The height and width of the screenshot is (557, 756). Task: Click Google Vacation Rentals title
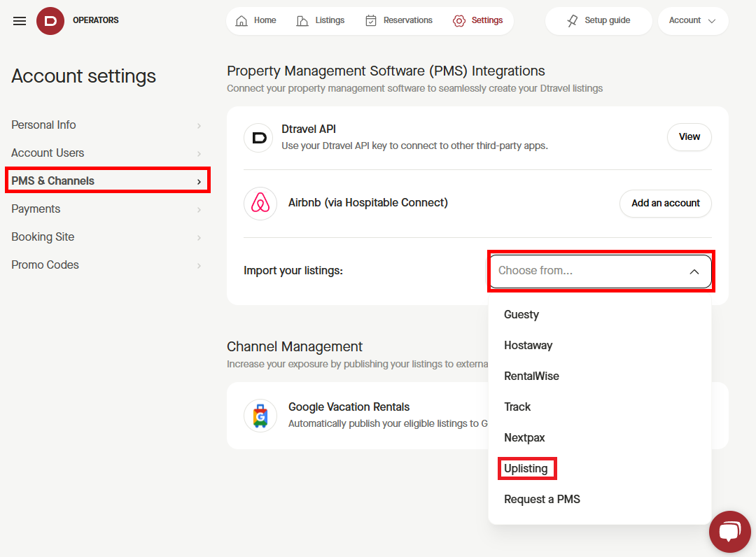click(x=349, y=407)
